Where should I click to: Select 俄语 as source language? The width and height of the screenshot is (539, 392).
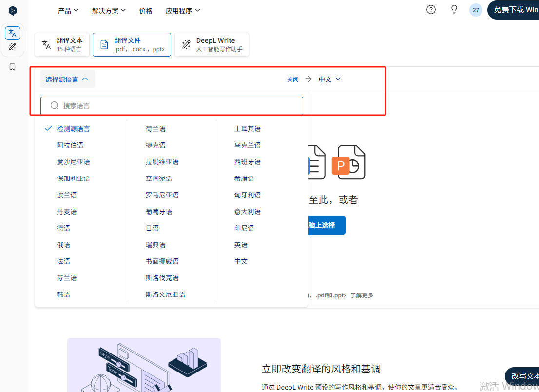[63, 244]
